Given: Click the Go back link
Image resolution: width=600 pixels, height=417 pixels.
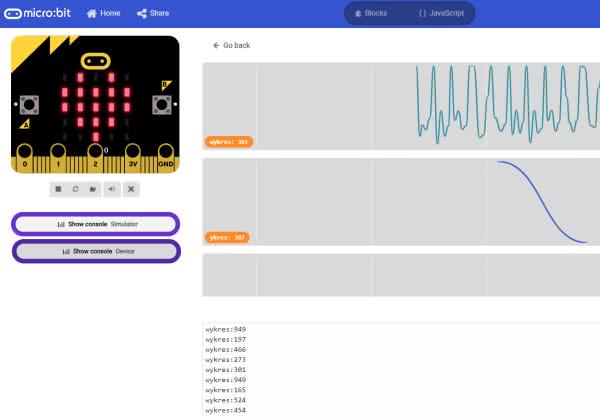Looking at the screenshot, I should (x=231, y=45).
